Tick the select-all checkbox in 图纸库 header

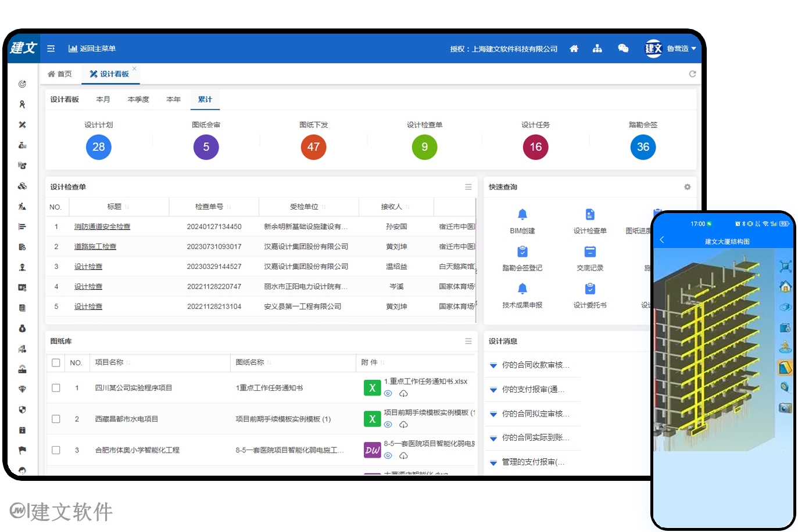coord(56,362)
